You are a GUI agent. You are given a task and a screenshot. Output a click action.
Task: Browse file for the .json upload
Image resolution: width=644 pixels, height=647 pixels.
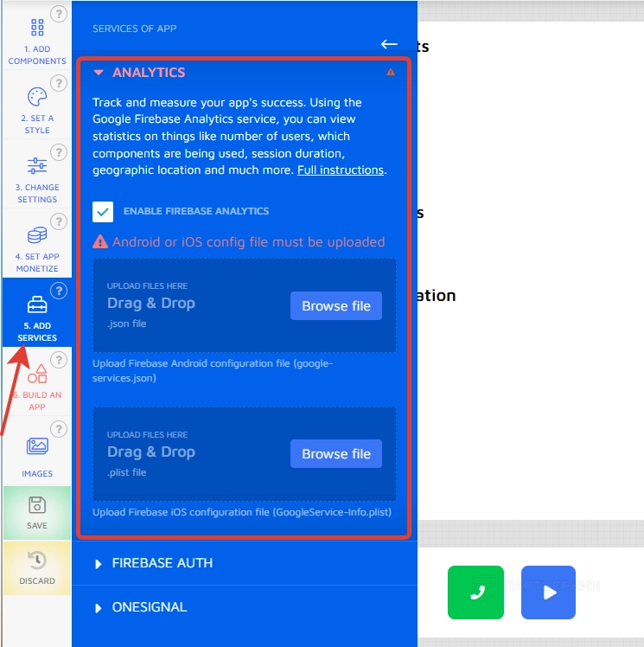pos(336,305)
